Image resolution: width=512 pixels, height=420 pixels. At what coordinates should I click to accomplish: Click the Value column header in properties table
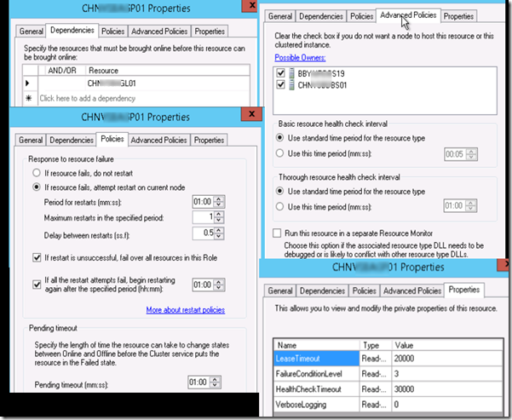(x=447, y=345)
